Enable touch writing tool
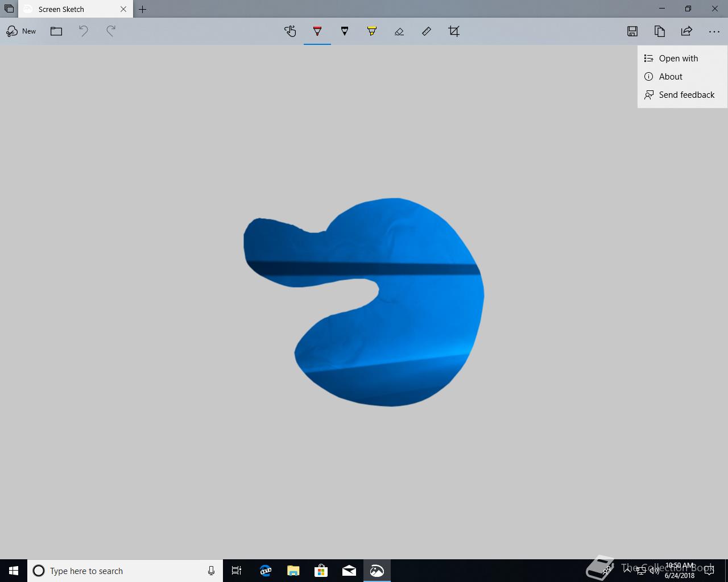This screenshot has width=728, height=582. (290, 31)
